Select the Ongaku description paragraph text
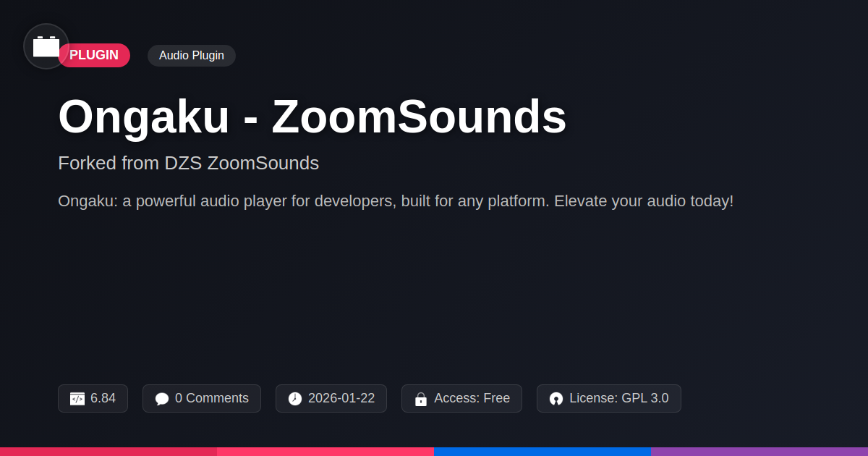The height and width of the screenshot is (456, 868). 396,201
